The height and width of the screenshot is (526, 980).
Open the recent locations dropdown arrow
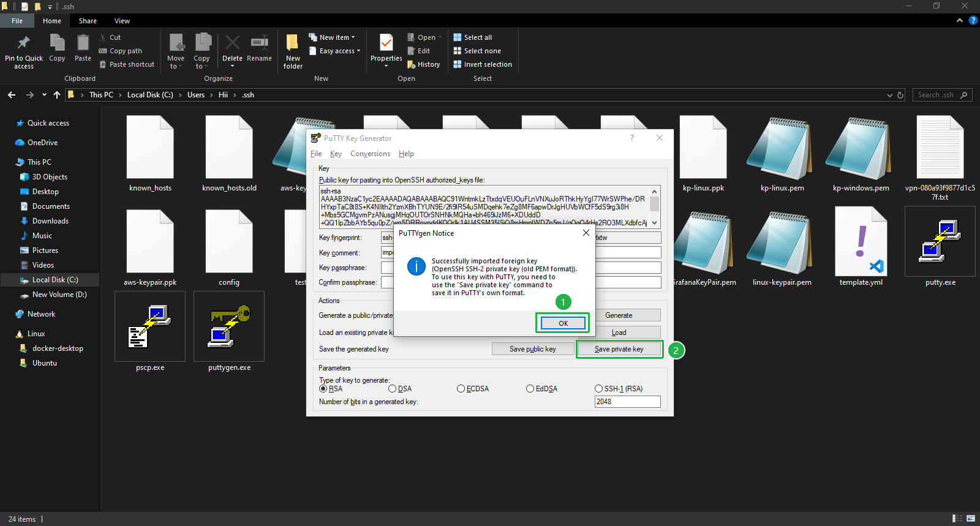click(x=44, y=95)
